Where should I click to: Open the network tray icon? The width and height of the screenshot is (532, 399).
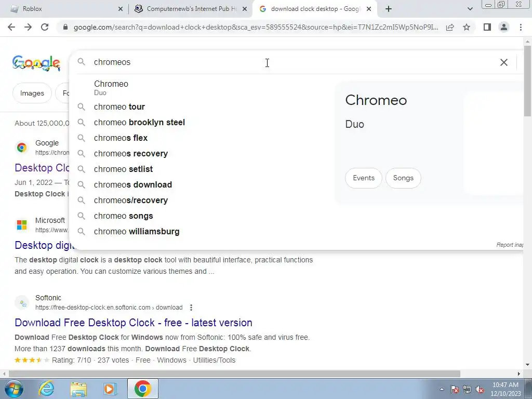click(467, 390)
